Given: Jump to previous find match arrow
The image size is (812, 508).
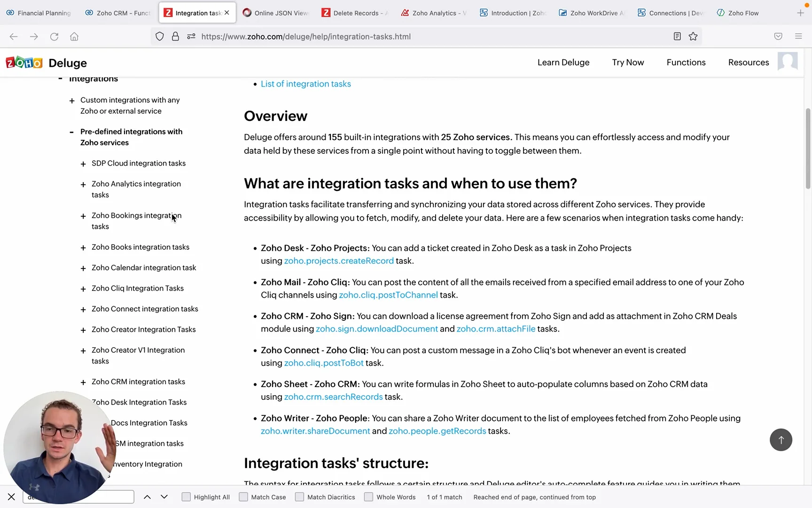Looking at the screenshot, I should (147, 497).
